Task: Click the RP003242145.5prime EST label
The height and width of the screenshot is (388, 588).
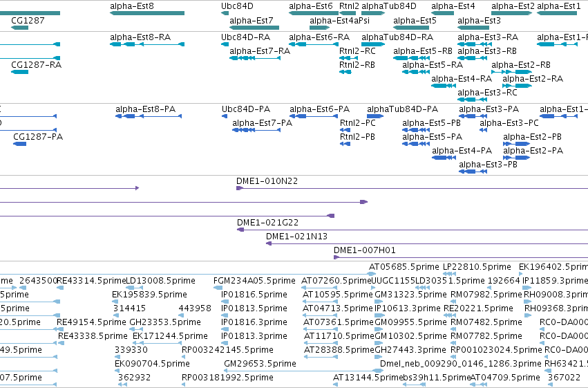Action: [x=227, y=350]
